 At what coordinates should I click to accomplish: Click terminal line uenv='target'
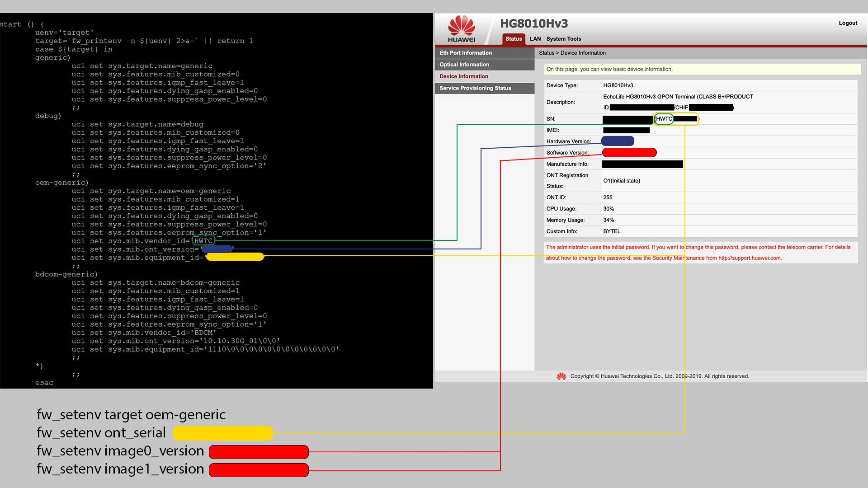click(x=64, y=33)
